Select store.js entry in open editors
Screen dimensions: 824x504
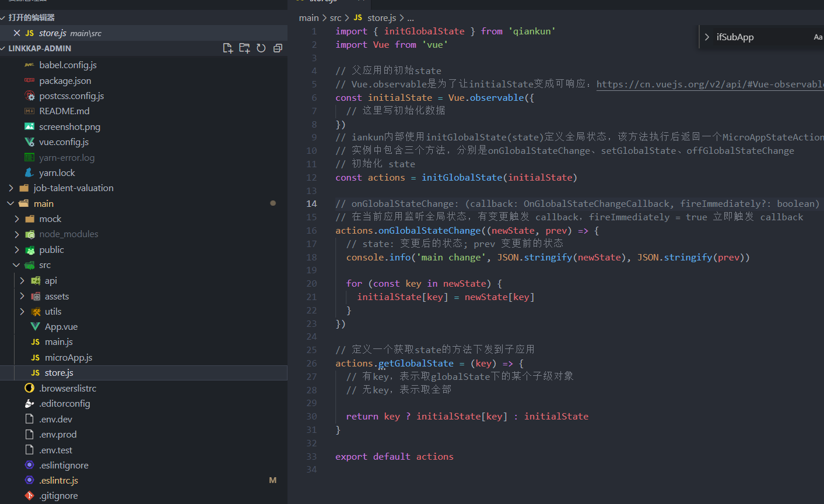click(x=143, y=33)
